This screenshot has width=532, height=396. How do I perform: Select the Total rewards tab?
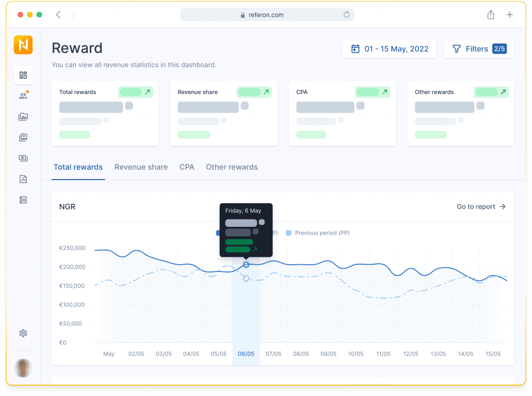click(x=78, y=167)
